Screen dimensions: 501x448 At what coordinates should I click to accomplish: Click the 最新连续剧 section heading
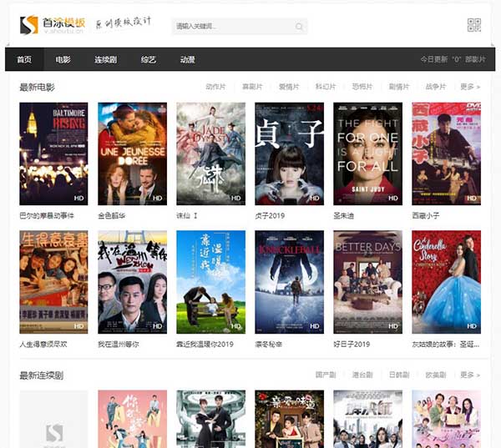(42, 375)
